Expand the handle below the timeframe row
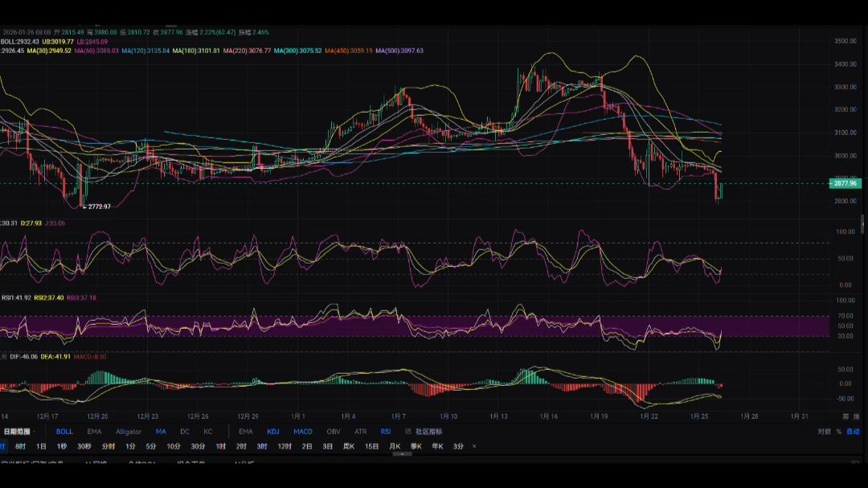 point(401,454)
